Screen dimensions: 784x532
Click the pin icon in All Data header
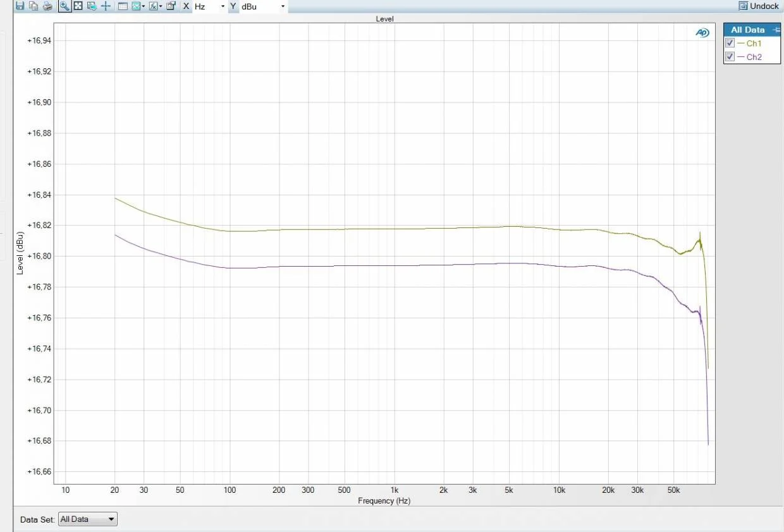[x=776, y=30]
